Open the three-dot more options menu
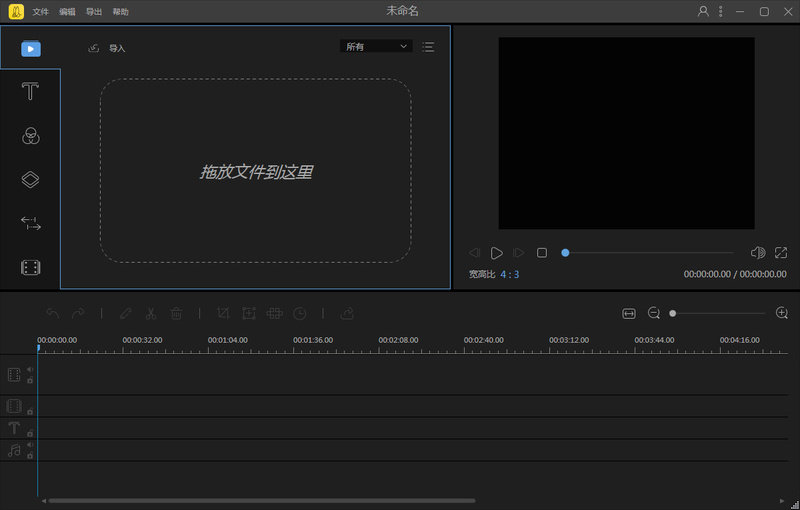 point(720,11)
